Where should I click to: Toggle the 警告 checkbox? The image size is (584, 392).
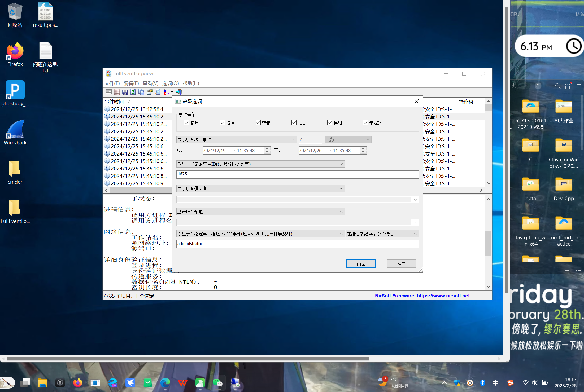coord(258,123)
